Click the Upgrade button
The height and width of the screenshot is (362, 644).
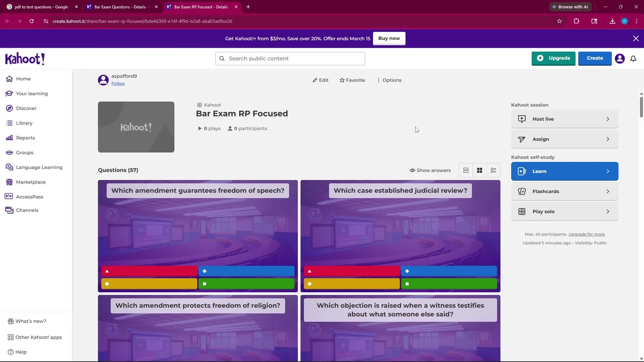tap(553, 58)
